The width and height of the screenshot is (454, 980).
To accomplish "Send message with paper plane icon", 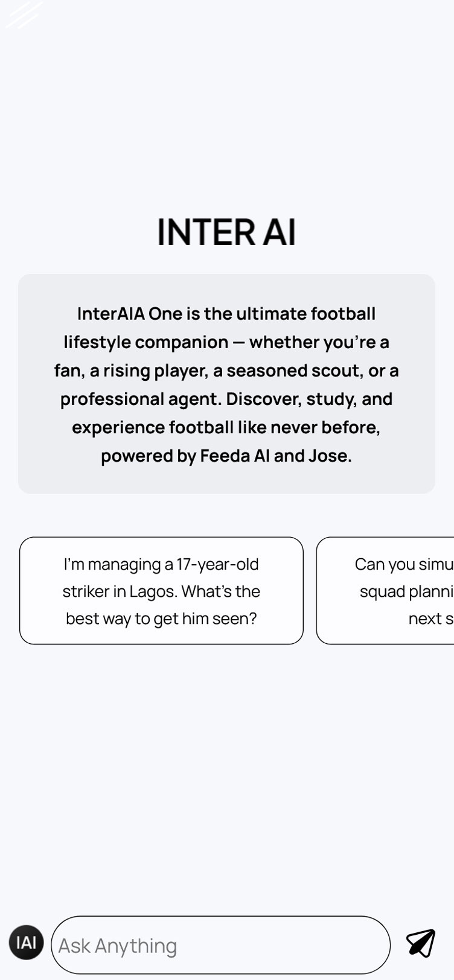I will tap(420, 943).
